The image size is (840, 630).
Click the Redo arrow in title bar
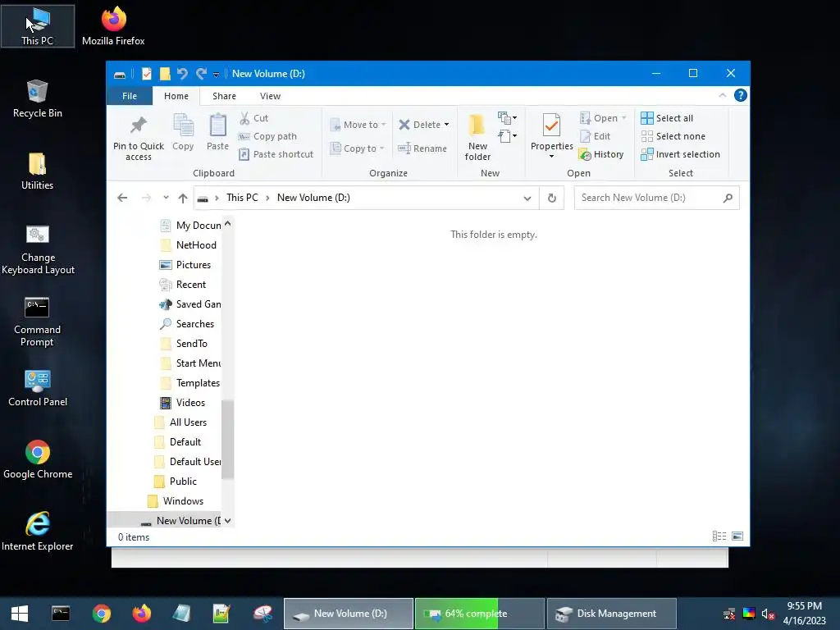(201, 73)
